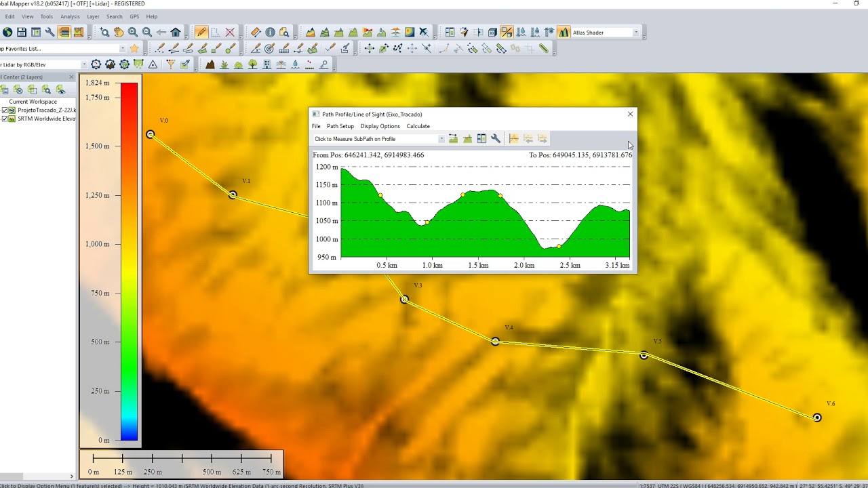Click the Current Workspace label
This screenshot has height=488, width=868.
[33, 102]
